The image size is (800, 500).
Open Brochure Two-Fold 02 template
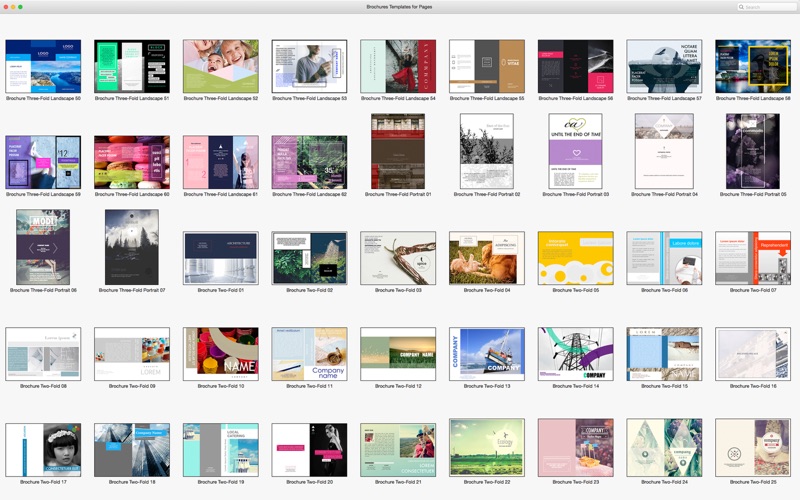click(309, 258)
